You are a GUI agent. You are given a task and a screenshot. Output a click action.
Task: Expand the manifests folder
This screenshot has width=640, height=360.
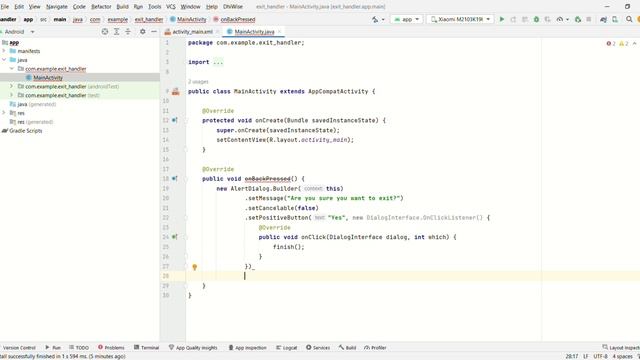pos(4,51)
